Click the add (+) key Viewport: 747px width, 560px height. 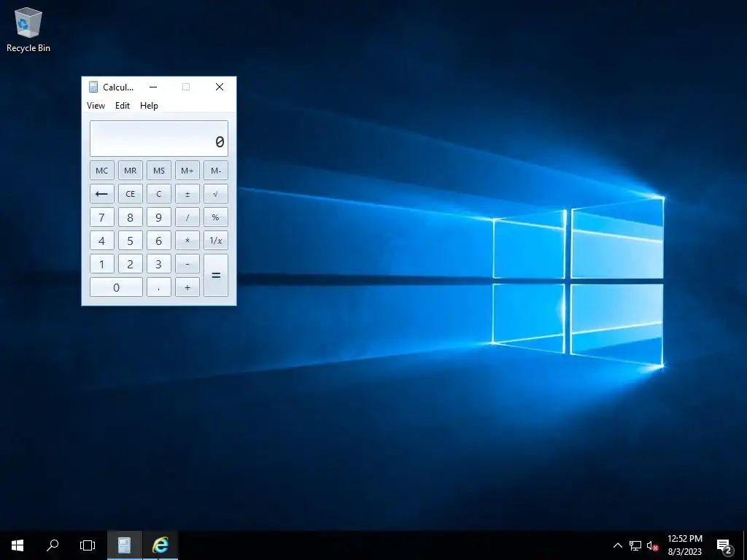pyautogui.click(x=187, y=287)
